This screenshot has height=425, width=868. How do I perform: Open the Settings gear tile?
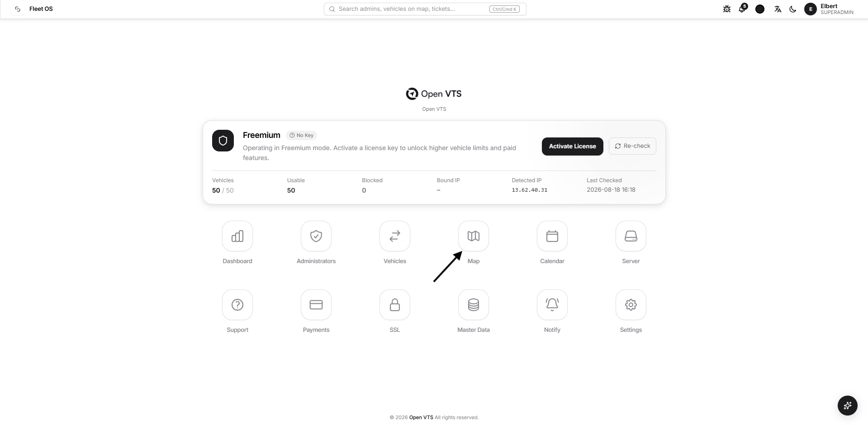[x=631, y=305]
